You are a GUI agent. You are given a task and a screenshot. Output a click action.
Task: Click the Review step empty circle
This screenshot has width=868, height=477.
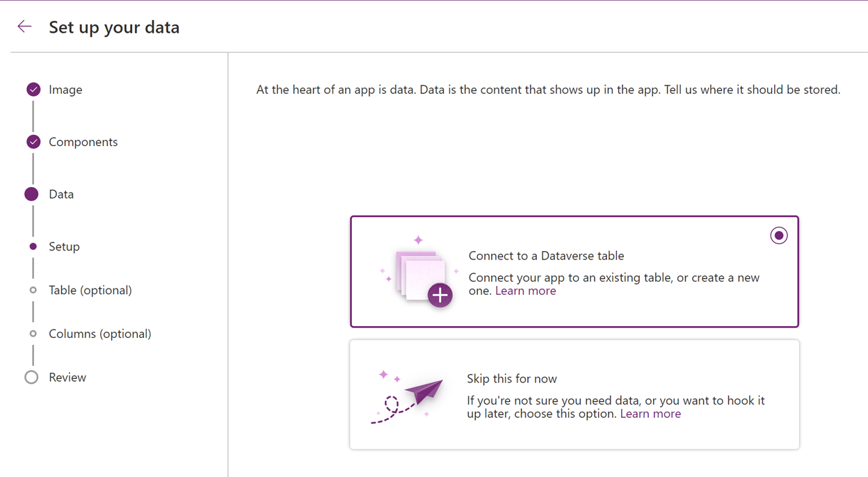coord(31,378)
